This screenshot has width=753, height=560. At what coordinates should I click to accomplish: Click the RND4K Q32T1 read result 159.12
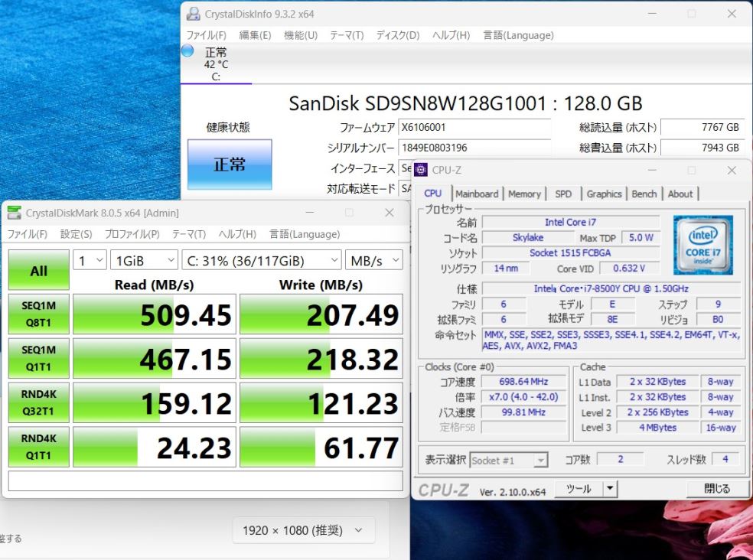tap(155, 402)
